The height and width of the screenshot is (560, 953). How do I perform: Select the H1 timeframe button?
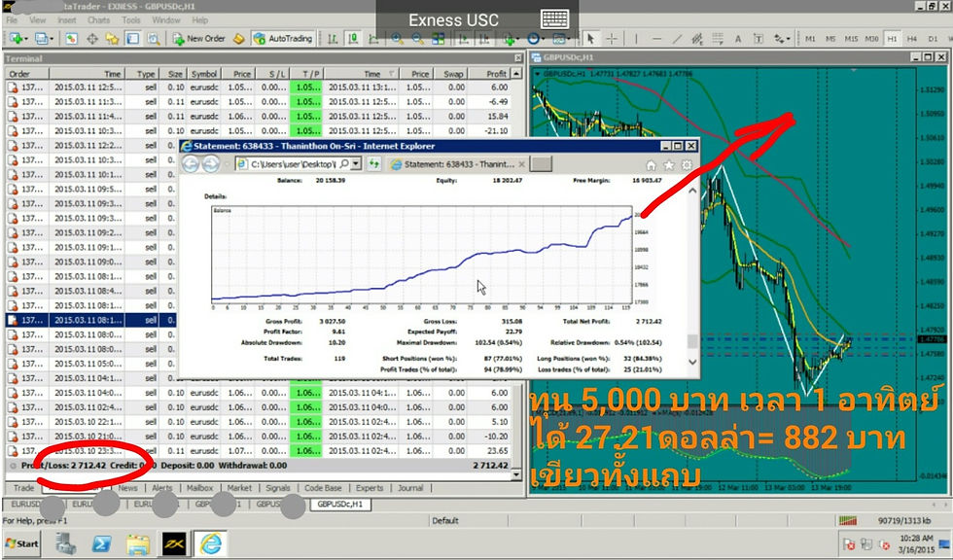[892, 39]
